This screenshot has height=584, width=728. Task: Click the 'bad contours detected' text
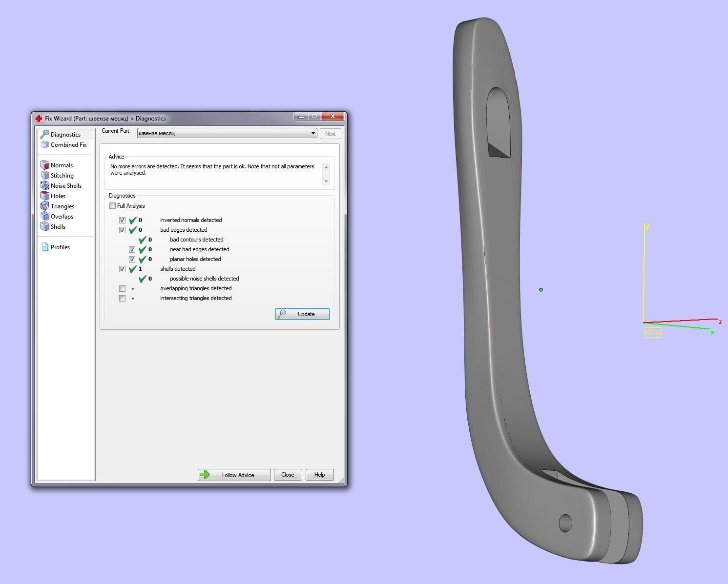click(x=196, y=240)
